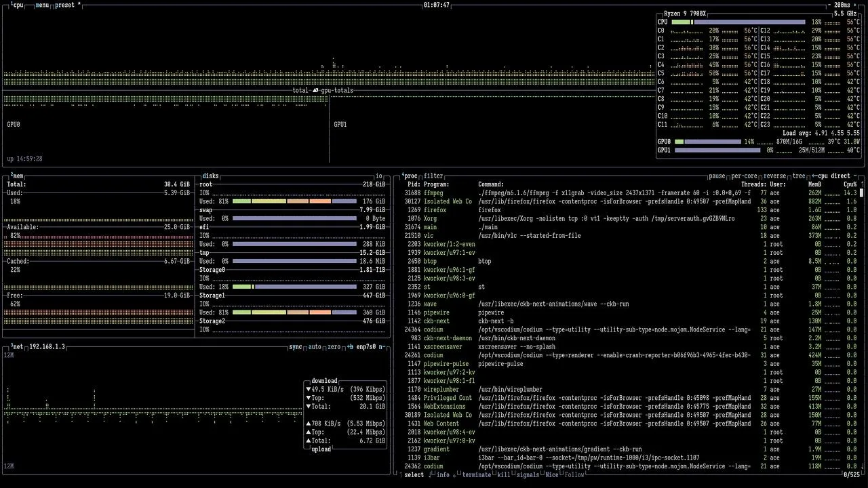This screenshot has width=868, height=488.
Task: Click the Cpu% column header
Action: (850, 184)
